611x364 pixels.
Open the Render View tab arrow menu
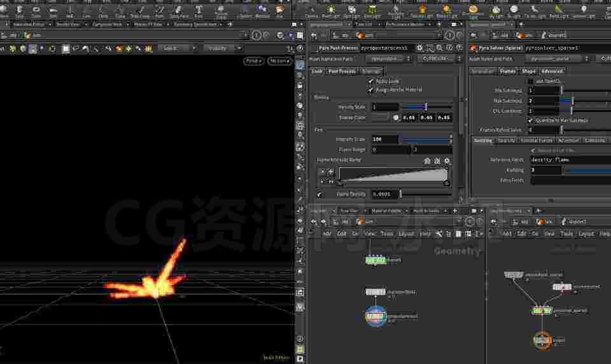point(85,24)
